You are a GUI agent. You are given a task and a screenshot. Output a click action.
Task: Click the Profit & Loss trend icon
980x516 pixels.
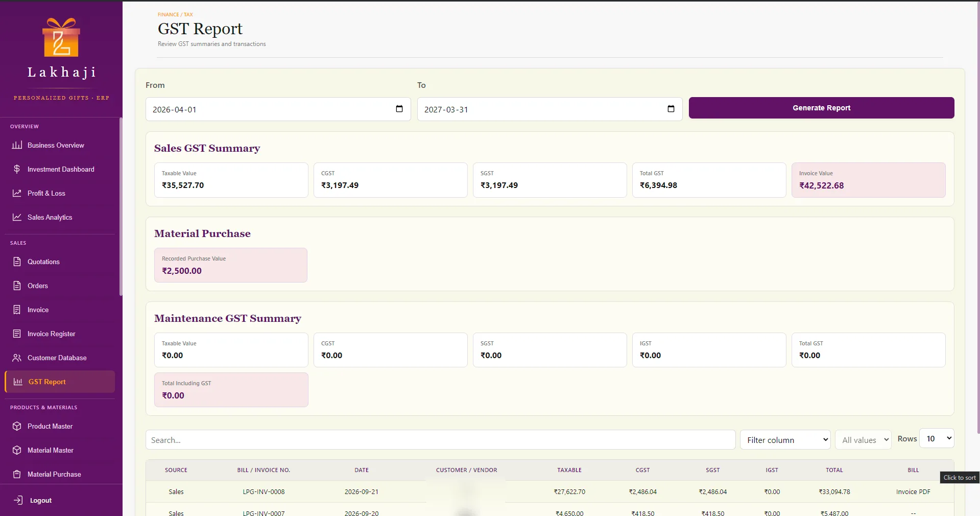click(17, 193)
